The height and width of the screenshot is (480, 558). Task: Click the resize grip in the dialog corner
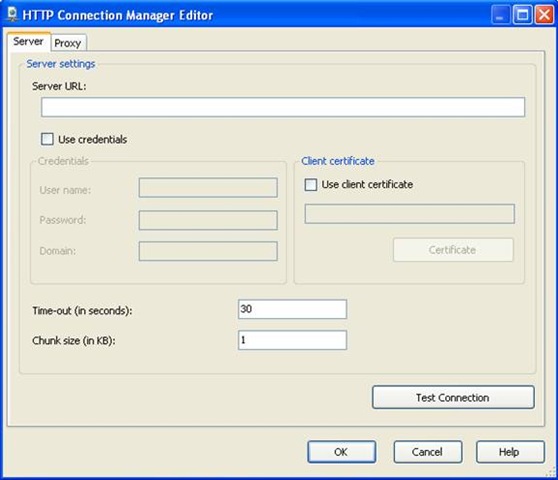pos(551,472)
